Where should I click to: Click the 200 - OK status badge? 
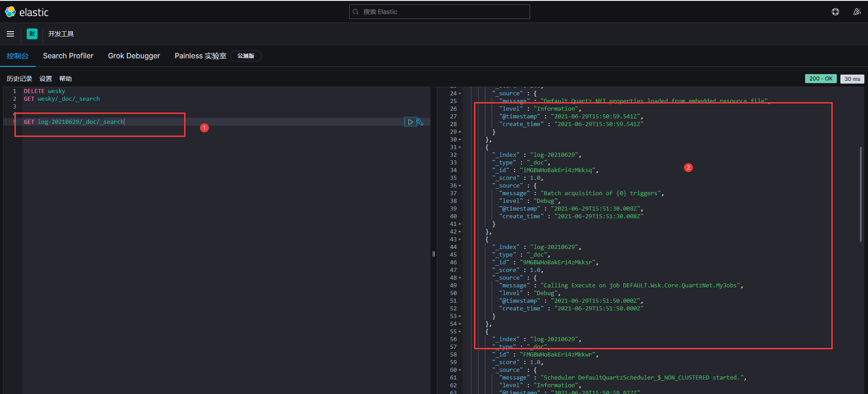(821, 79)
